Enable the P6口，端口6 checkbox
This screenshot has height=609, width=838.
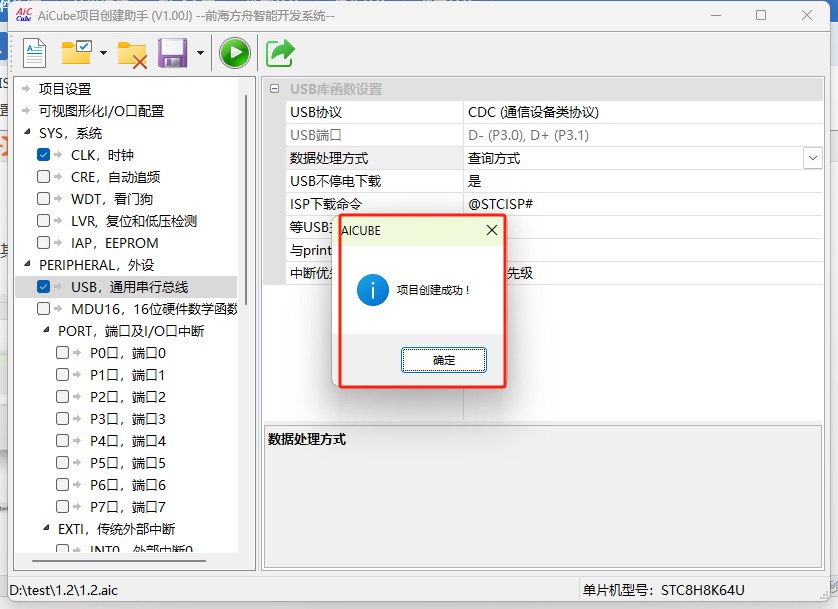(63, 484)
